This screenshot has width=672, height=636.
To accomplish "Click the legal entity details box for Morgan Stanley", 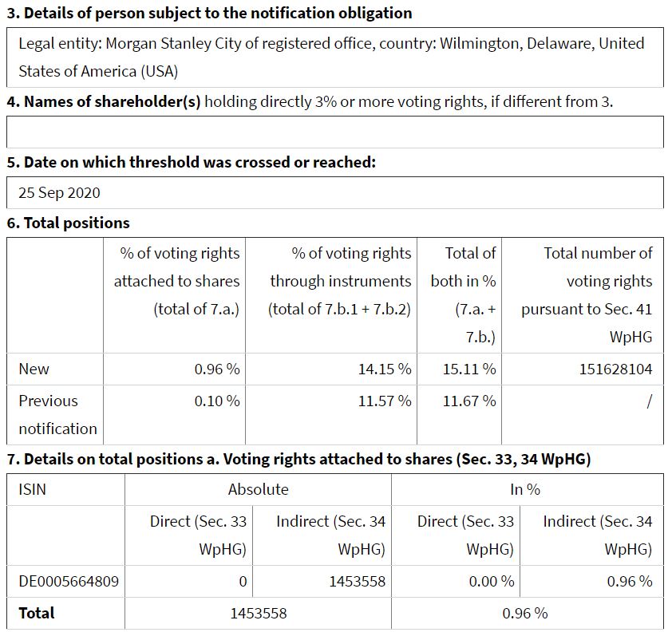I will tap(335, 57).
